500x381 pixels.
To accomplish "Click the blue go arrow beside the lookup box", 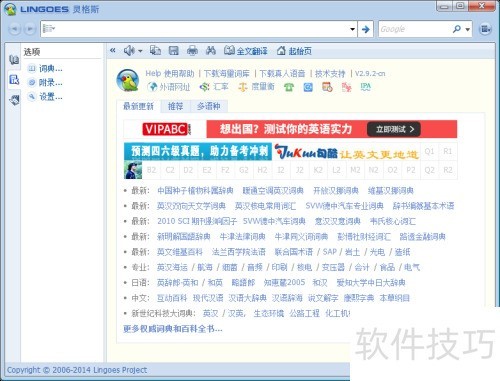I will click(x=366, y=29).
